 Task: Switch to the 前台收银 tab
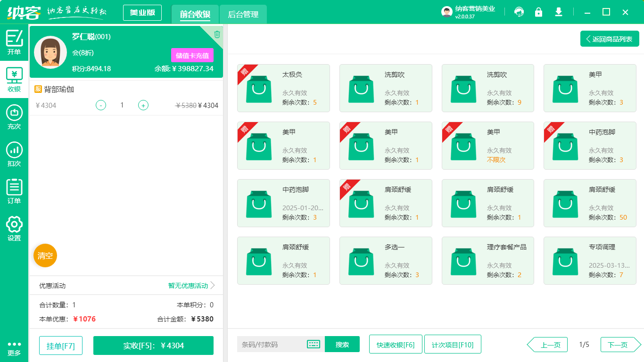tap(195, 15)
